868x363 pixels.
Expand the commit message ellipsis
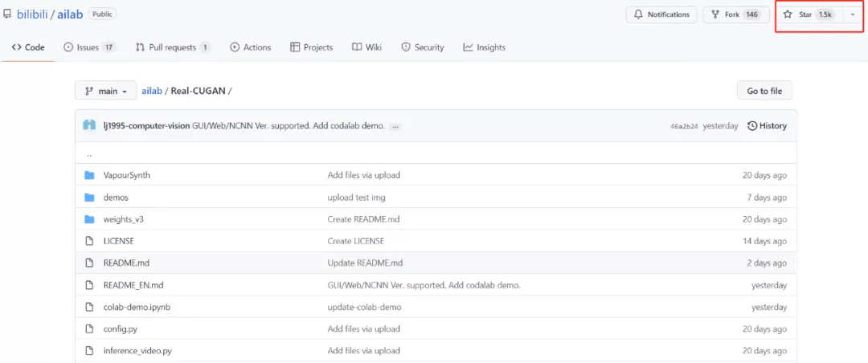395,127
